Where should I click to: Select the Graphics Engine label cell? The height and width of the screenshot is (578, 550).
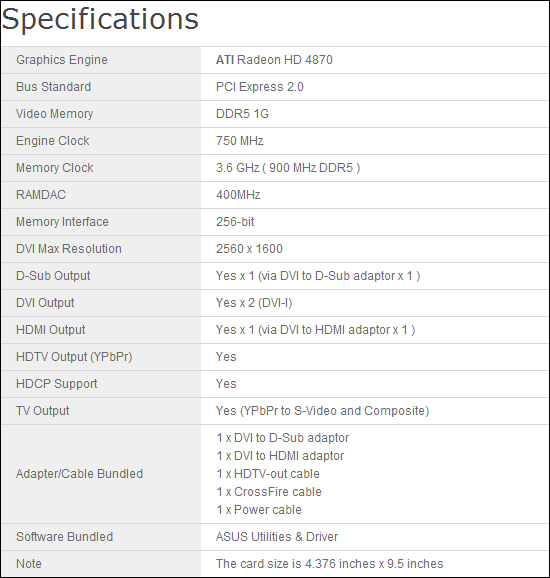[101, 60]
